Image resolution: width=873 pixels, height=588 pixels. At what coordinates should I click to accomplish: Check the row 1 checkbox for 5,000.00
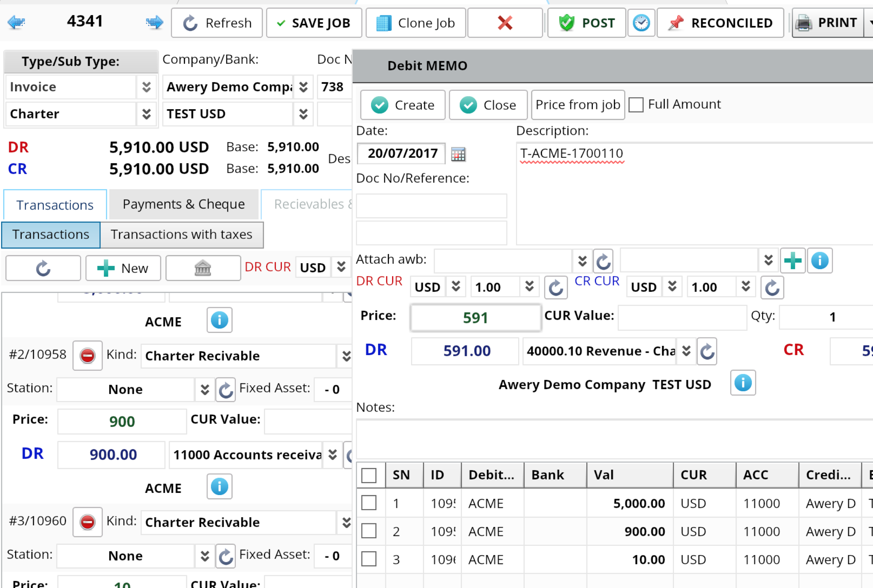click(x=369, y=503)
